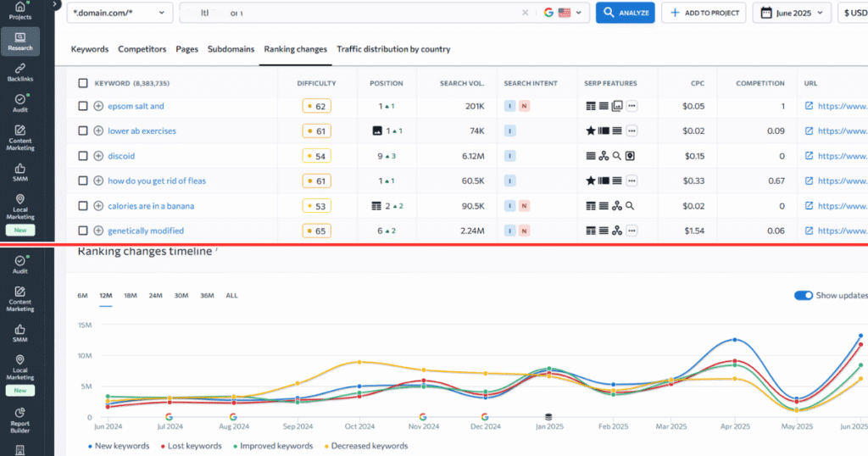The image size is (868, 456).
Task: Click the ADD TO PROJECT button
Action: pyautogui.click(x=704, y=13)
